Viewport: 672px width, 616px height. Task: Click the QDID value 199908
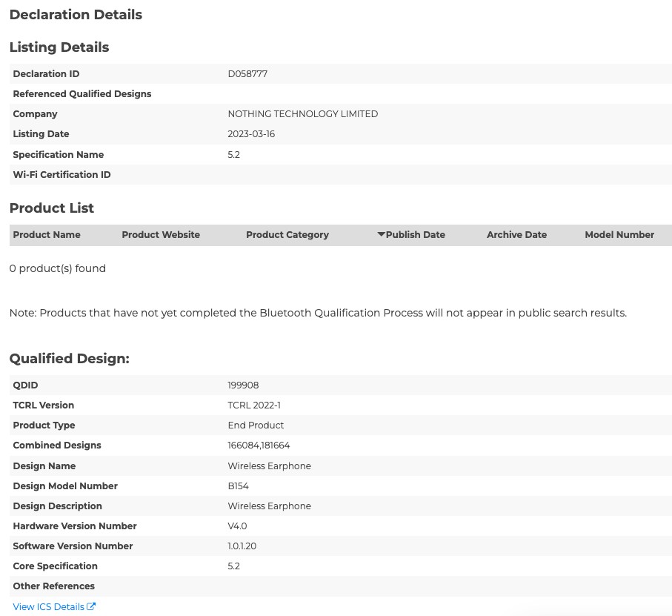click(x=243, y=385)
